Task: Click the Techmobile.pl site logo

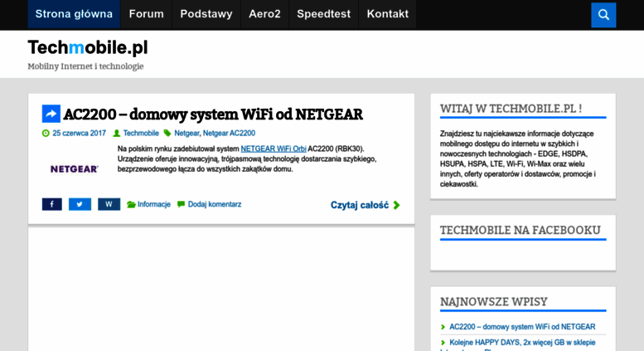Action: pyautogui.click(x=88, y=47)
